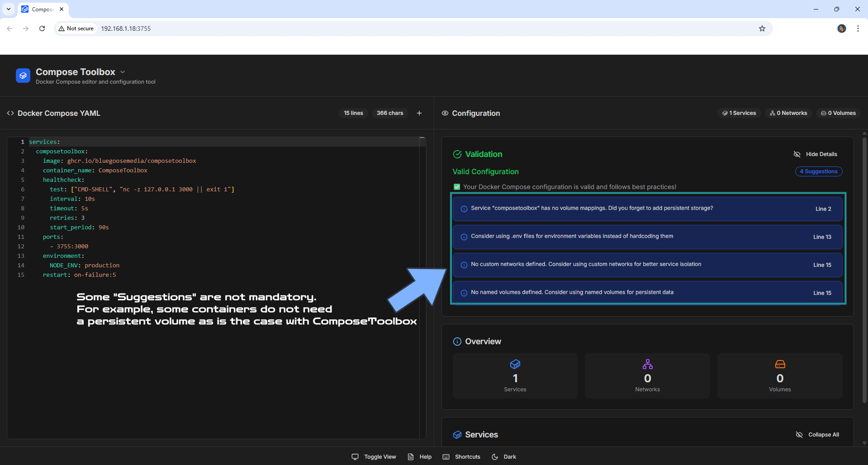Click the browser forward arrow

coord(26,28)
